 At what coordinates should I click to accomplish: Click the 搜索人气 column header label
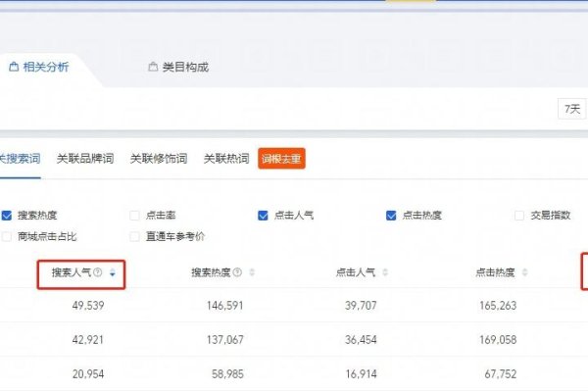tap(72, 272)
